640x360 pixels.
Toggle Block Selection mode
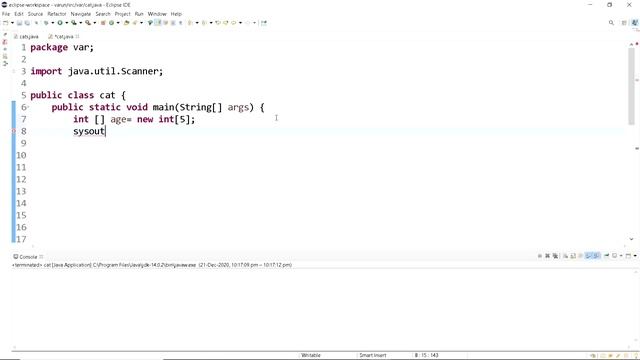pyautogui.click(x=173, y=23)
